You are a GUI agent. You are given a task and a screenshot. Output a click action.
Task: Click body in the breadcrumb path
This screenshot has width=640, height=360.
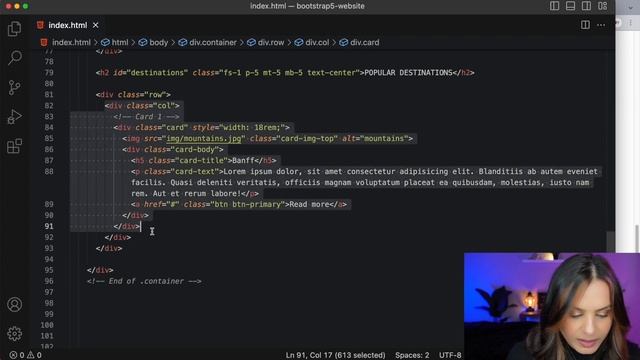click(158, 42)
